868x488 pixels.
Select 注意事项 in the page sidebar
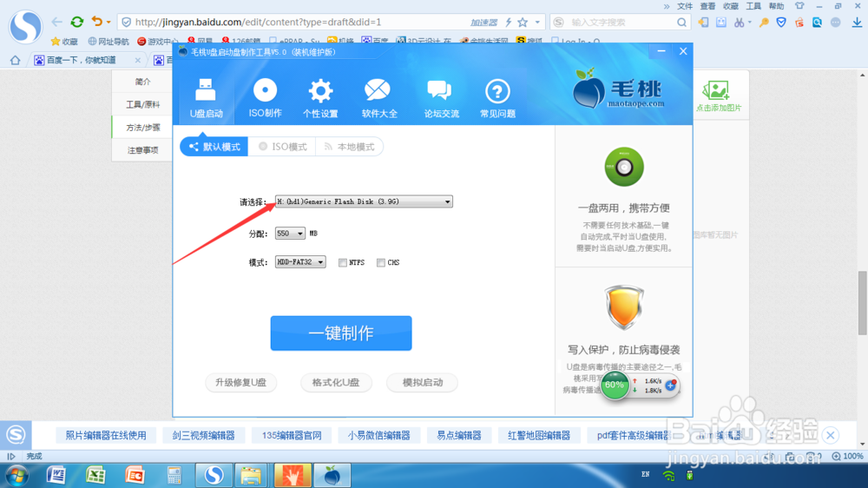143,150
